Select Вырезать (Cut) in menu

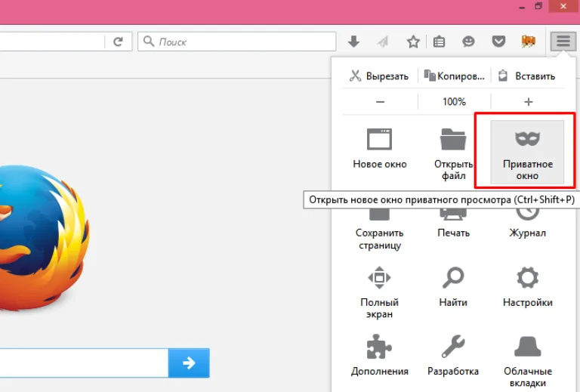pos(380,76)
